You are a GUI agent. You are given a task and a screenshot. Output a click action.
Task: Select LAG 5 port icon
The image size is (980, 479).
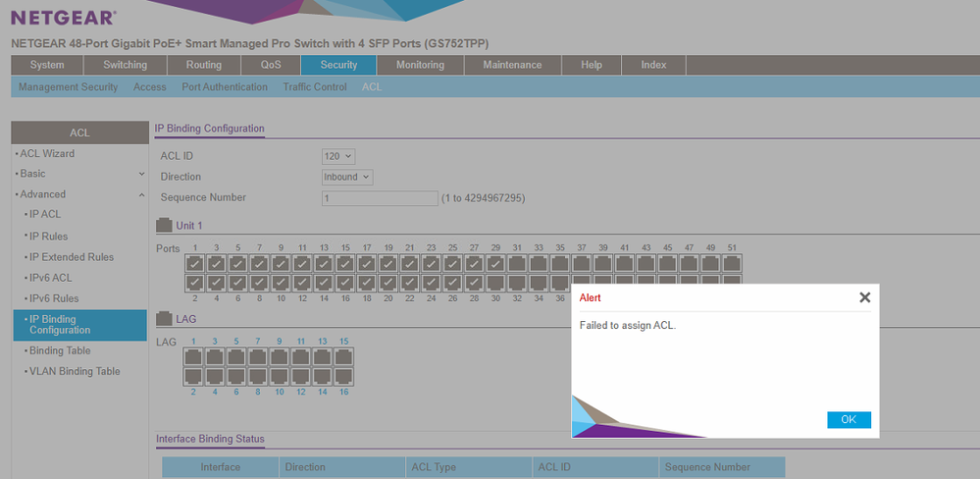pos(236,357)
